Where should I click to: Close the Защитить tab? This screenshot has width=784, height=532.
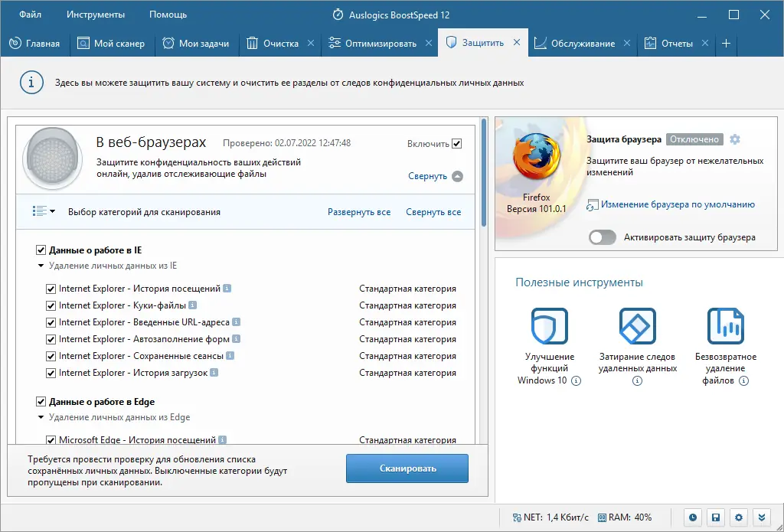pyautogui.click(x=517, y=43)
